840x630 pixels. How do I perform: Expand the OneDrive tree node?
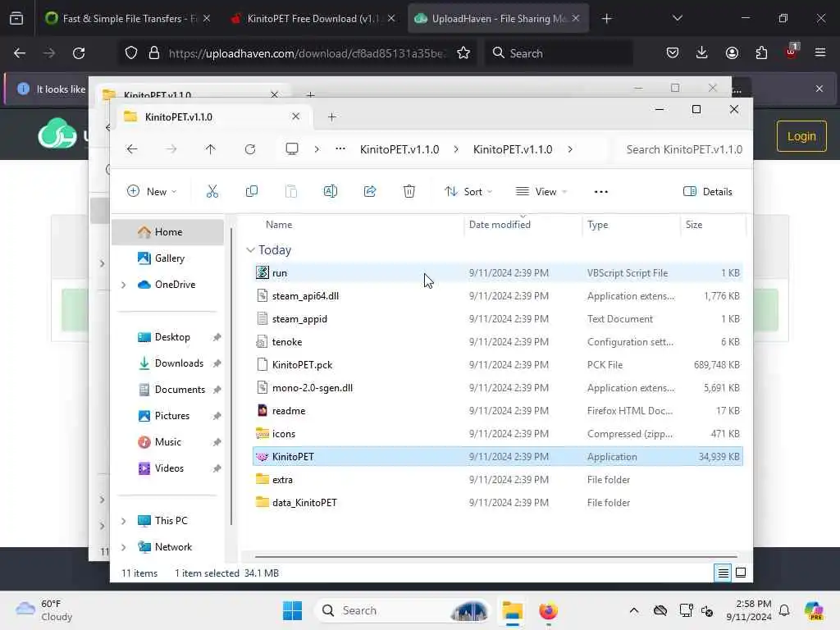pos(124,285)
